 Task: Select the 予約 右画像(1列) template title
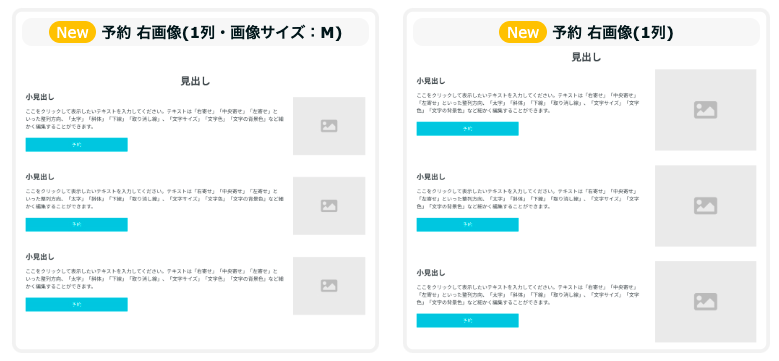click(x=613, y=33)
